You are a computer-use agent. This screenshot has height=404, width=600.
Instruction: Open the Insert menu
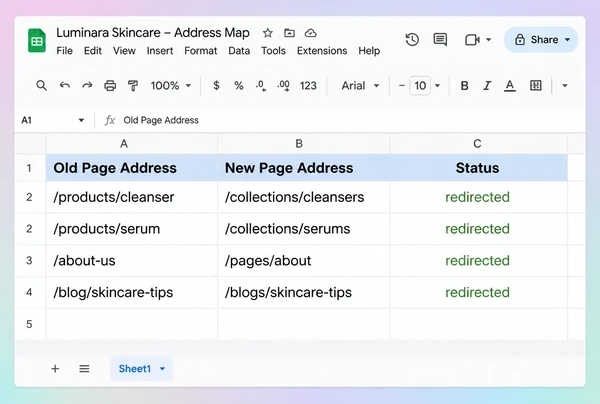(x=160, y=51)
